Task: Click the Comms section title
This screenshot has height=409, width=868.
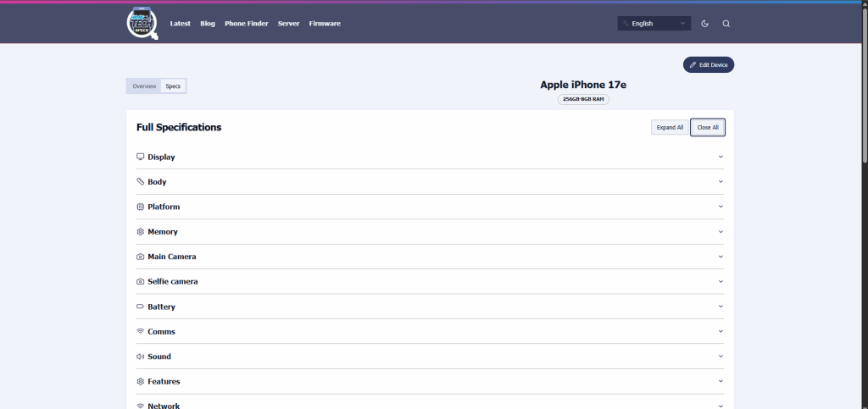Action: pos(162,332)
